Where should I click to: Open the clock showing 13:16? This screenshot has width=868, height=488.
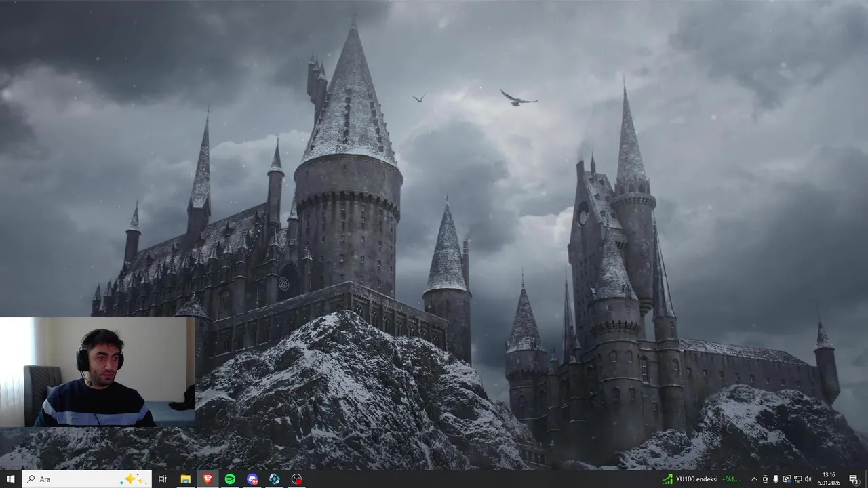tap(828, 479)
